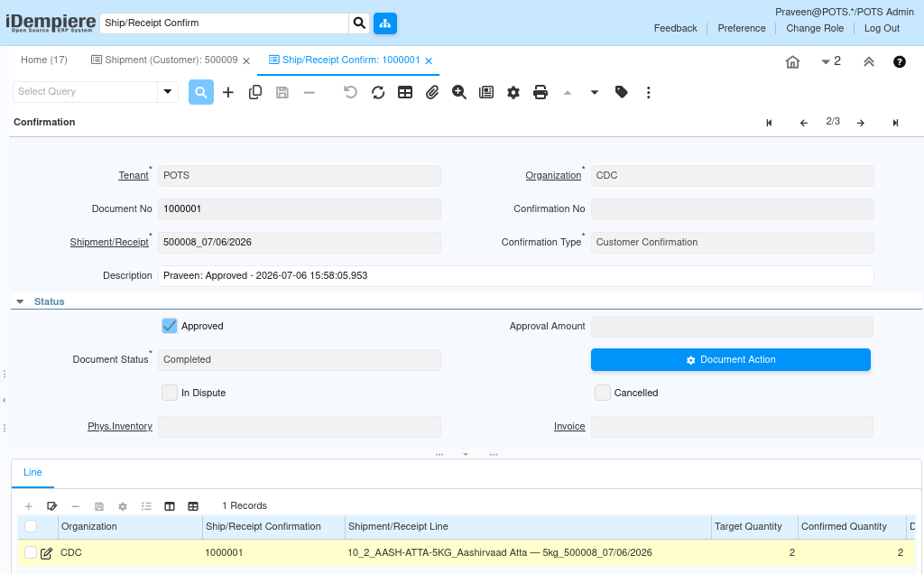
Task: Undo changes with the undo icon
Action: click(351, 93)
